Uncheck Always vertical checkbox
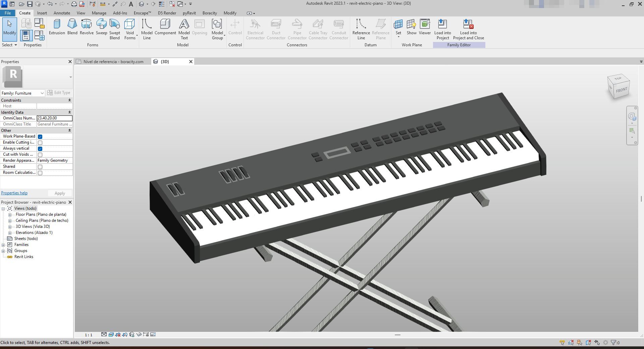Image resolution: width=644 pixels, height=349 pixels. pos(40,149)
